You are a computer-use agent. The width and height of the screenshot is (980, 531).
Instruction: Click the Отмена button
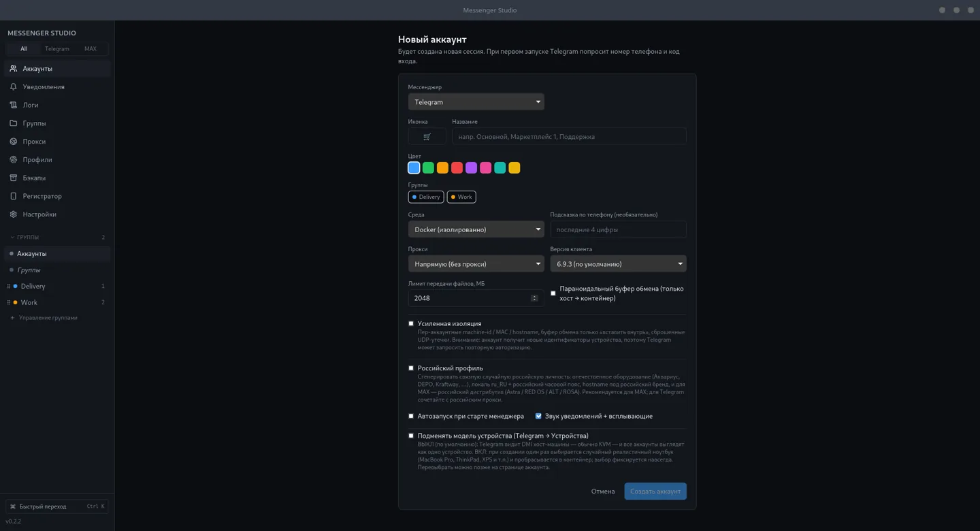pyautogui.click(x=603, y=491)
